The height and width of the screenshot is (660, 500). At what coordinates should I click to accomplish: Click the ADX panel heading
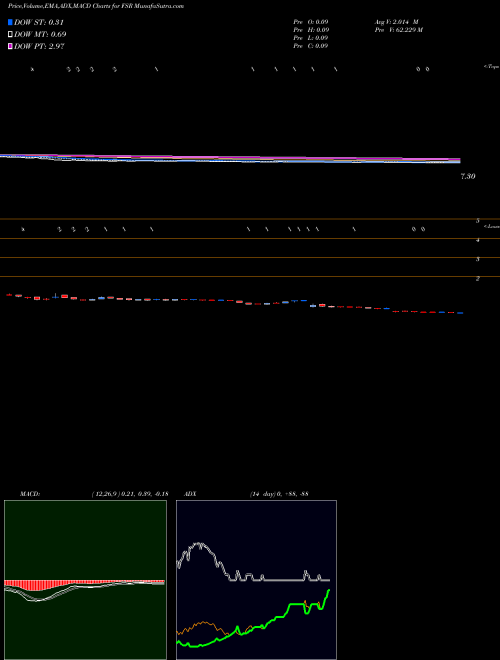click(x=190, y=494)
